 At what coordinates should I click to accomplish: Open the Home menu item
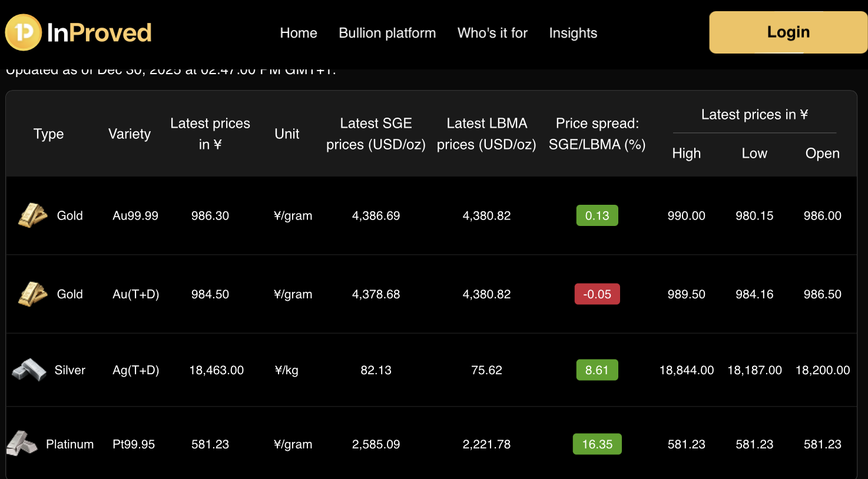(x=299, y=33)
